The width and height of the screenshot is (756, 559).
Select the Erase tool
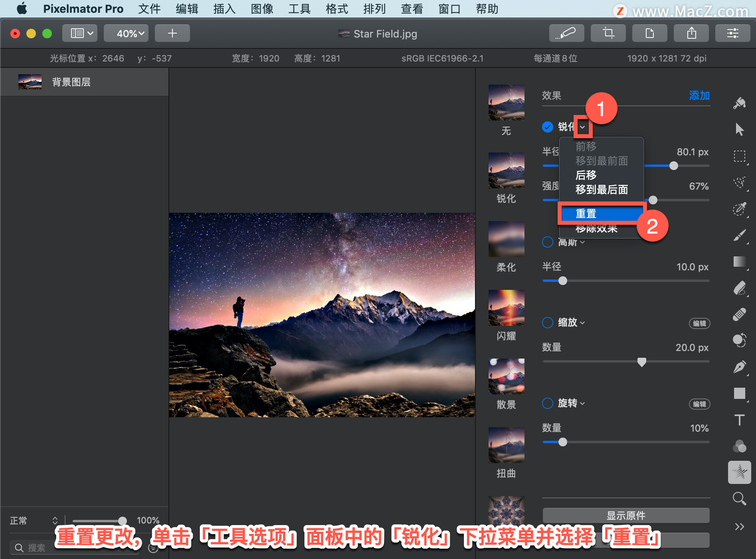tap(740, 288)
